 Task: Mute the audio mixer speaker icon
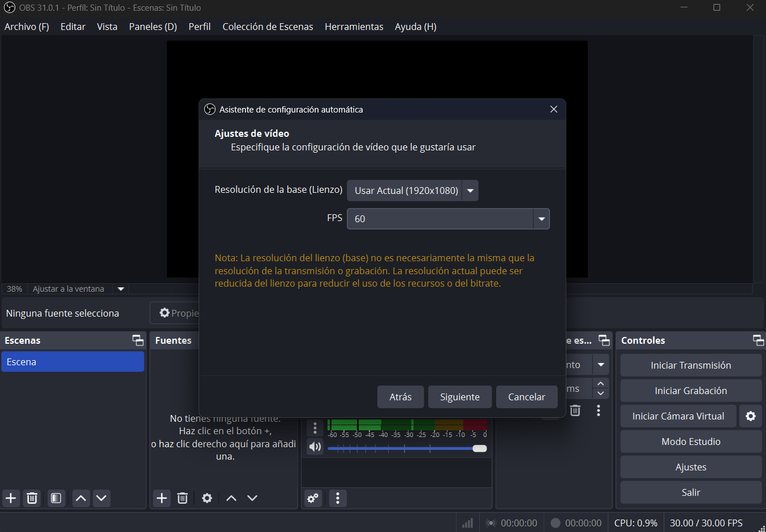tap(315, 447)
